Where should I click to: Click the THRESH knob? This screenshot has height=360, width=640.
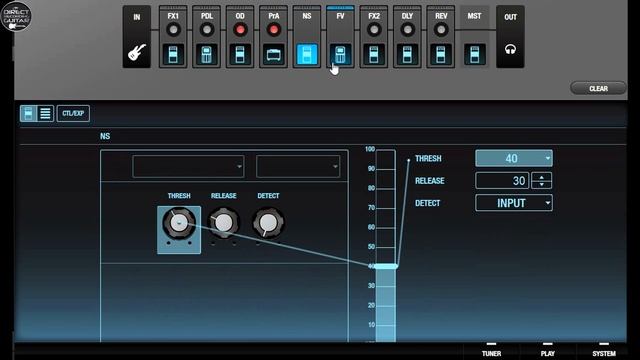(179, 223)
